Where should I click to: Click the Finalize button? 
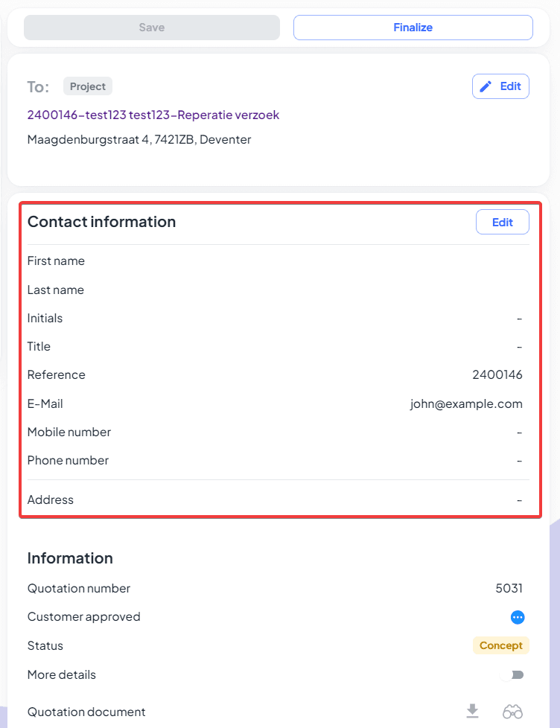pyautogui.click(x=413, y=28)
